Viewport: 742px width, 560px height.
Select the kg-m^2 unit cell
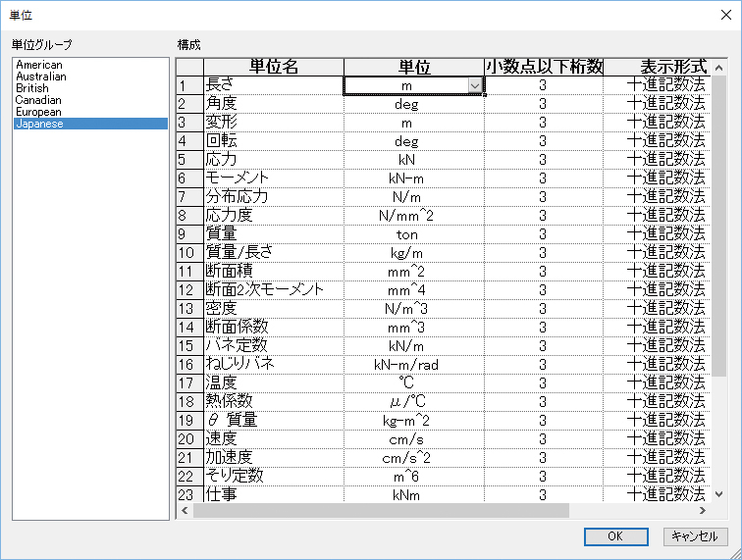coord(414,421)
